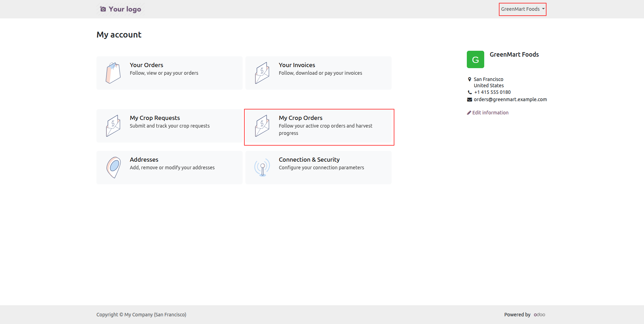Click 'Follow your active crop orders' description

tap(325, 129)
